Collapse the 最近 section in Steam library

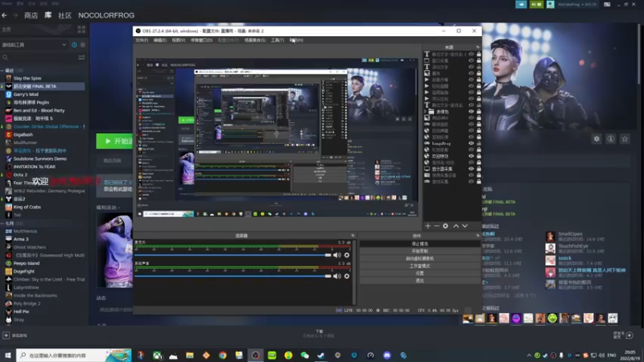point(2,70)
